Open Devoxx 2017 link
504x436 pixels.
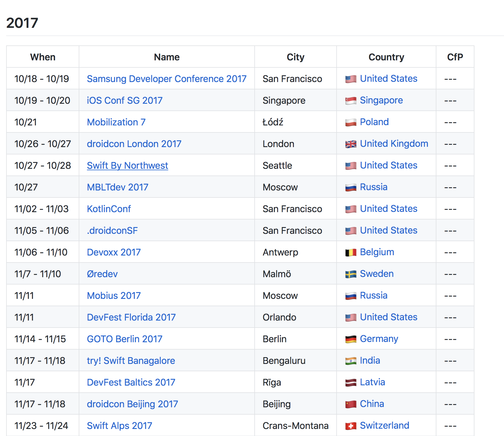[114, 252]
